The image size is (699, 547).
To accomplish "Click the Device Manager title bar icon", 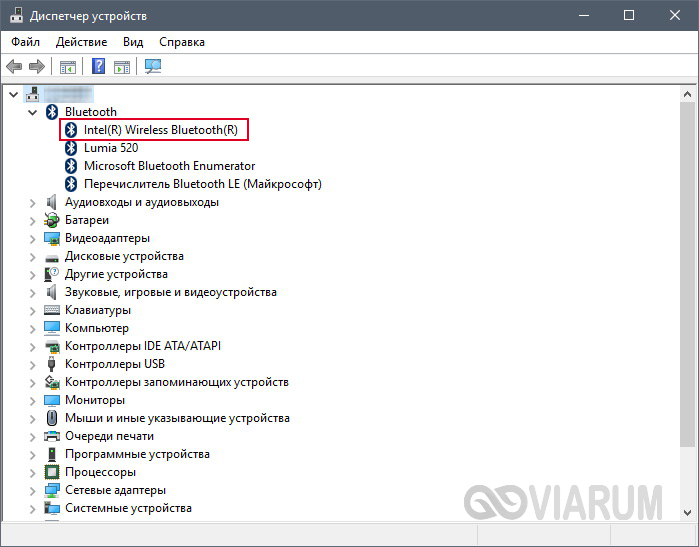I will tap(16, 15).
